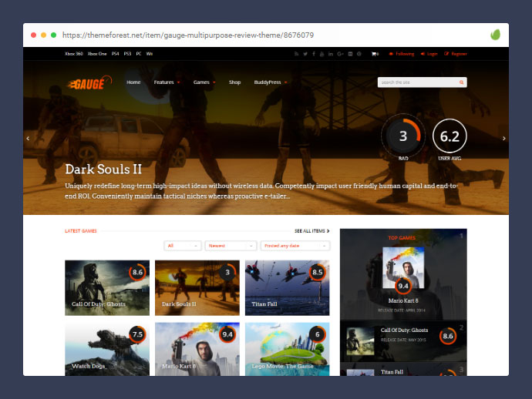
Task: Open the Lego Movie: The Game card
Action: 287,349
